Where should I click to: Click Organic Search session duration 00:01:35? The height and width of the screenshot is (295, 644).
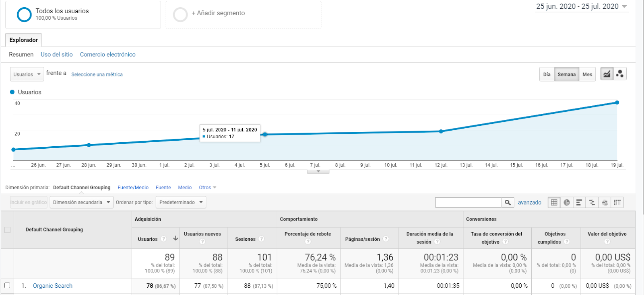click(x=448, y=286)
